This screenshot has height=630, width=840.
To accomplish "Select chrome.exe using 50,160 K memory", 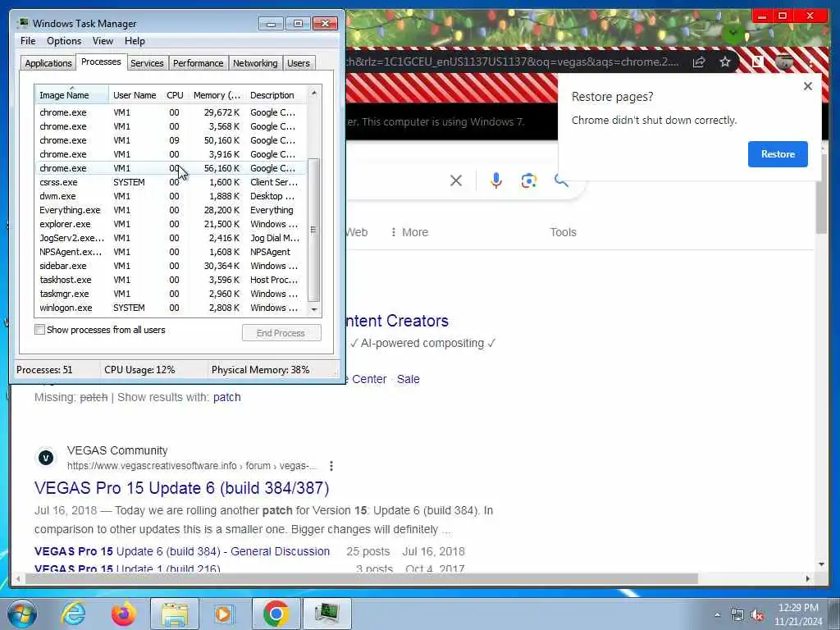I will [x=171, y=140].
